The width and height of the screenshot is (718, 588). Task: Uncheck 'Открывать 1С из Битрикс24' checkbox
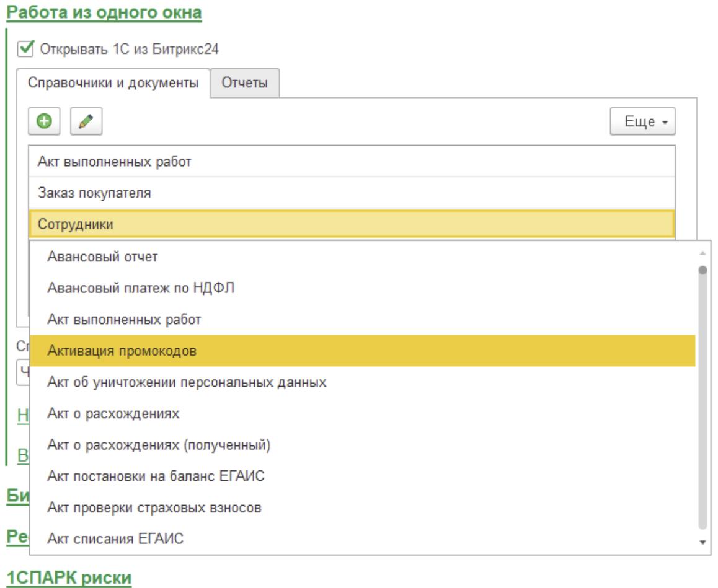[26, 48]
